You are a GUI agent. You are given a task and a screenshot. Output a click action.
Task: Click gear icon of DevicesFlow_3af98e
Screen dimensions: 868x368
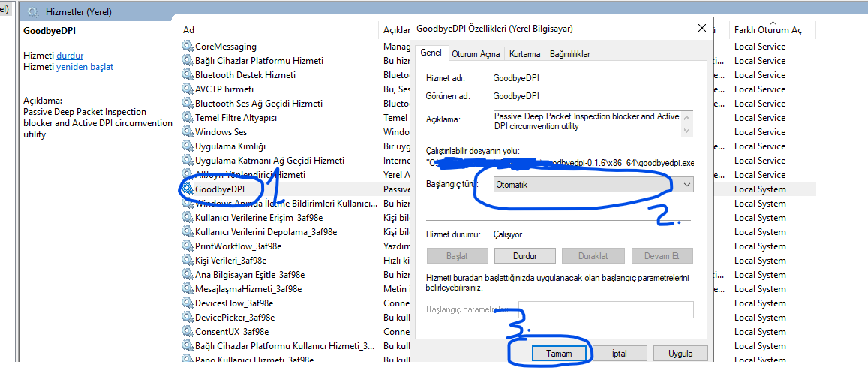188,303
